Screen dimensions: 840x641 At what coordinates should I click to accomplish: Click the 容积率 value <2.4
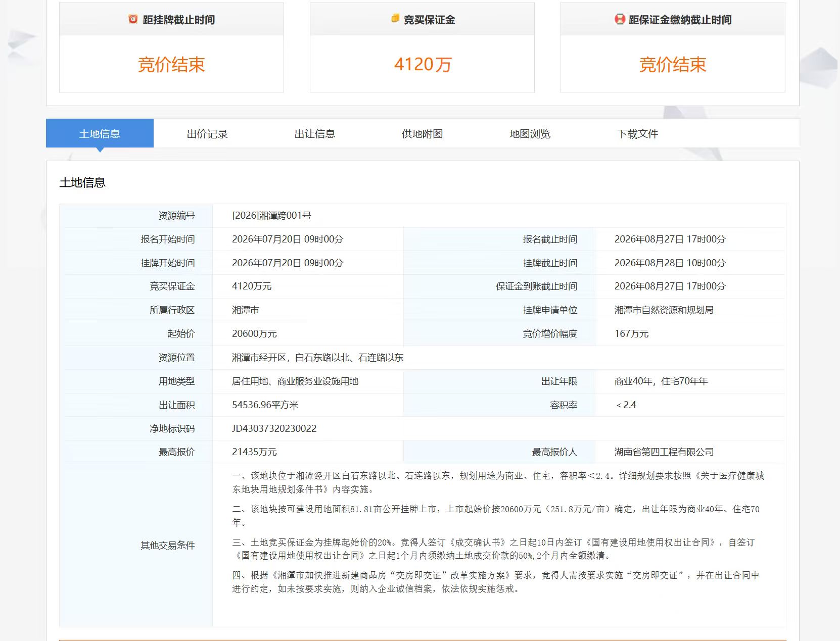coord(626,405)
